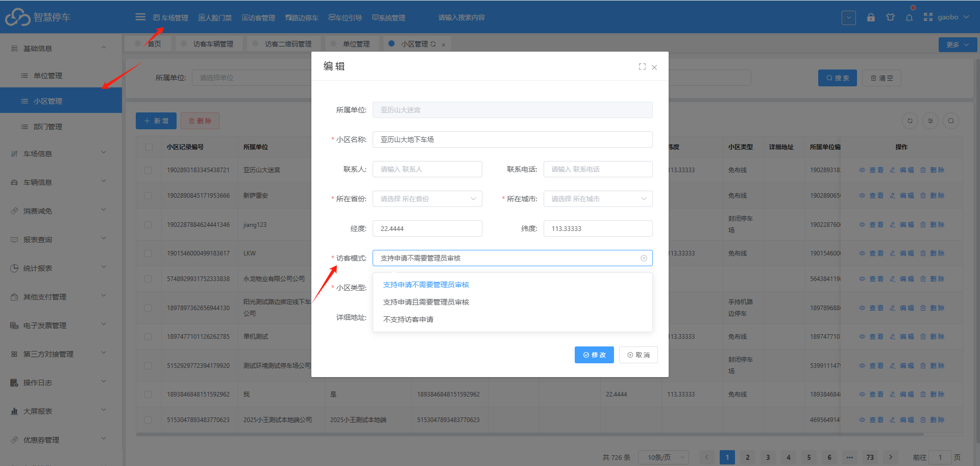The height and width of the screenshot is (466, 980).
Task: Open the gaobo user menu
Action: click(x=953, y=17)
